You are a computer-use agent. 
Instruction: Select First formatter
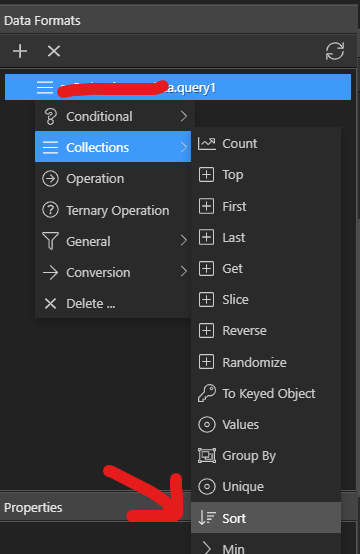pos(266,206)
